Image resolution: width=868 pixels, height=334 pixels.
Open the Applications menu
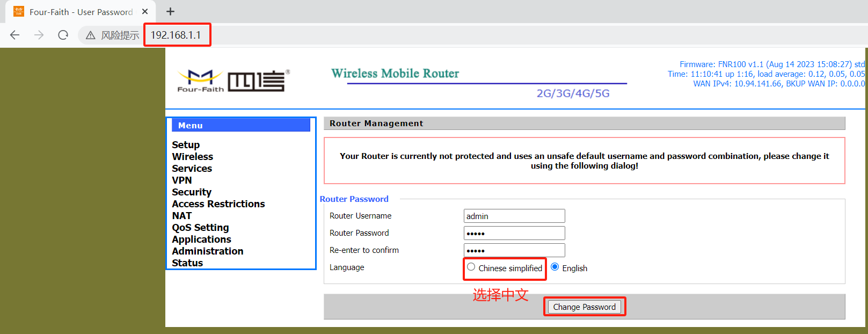click(x=201, y=239)
